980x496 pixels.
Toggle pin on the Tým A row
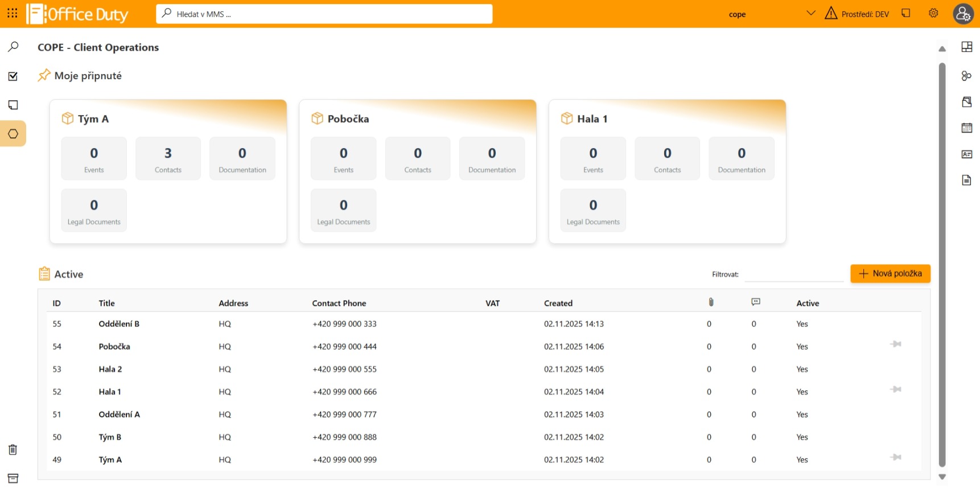(896, 457)
